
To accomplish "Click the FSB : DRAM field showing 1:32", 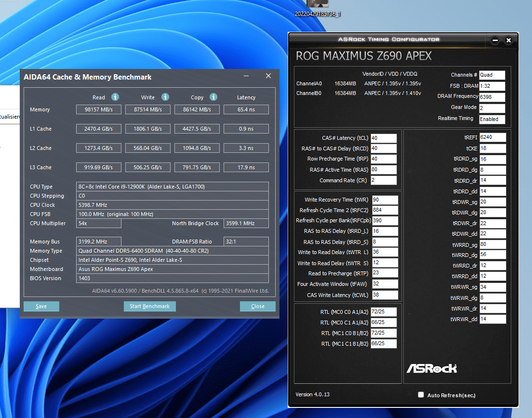I will 492,86.
